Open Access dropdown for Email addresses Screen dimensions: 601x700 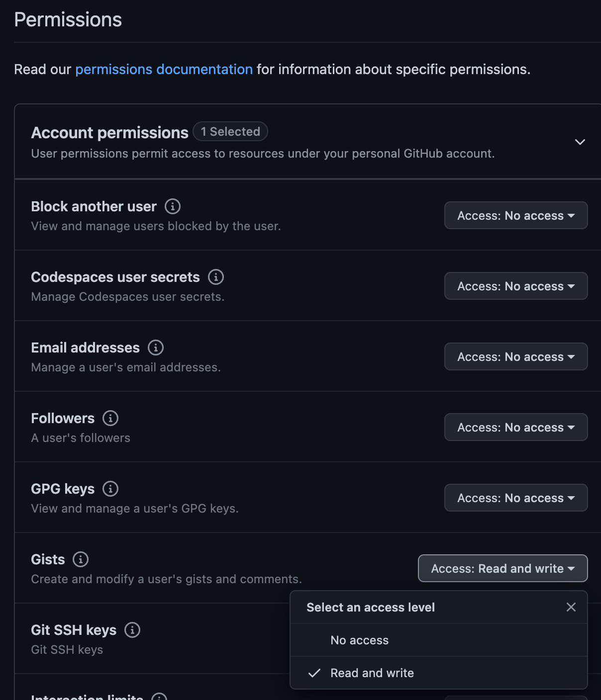tap(515, 356)
